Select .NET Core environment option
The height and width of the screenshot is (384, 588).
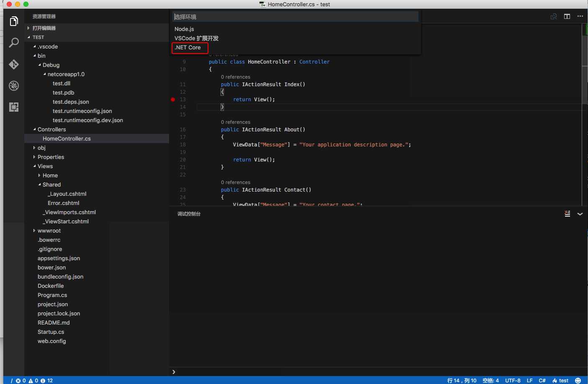[188, 48]
